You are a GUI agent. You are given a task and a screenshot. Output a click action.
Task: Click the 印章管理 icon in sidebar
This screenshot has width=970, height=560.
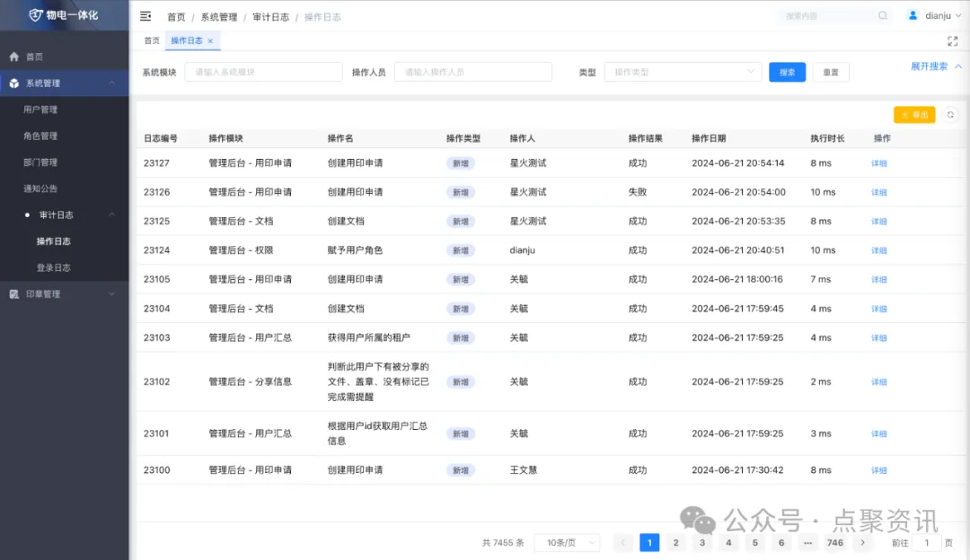point(13,294)
